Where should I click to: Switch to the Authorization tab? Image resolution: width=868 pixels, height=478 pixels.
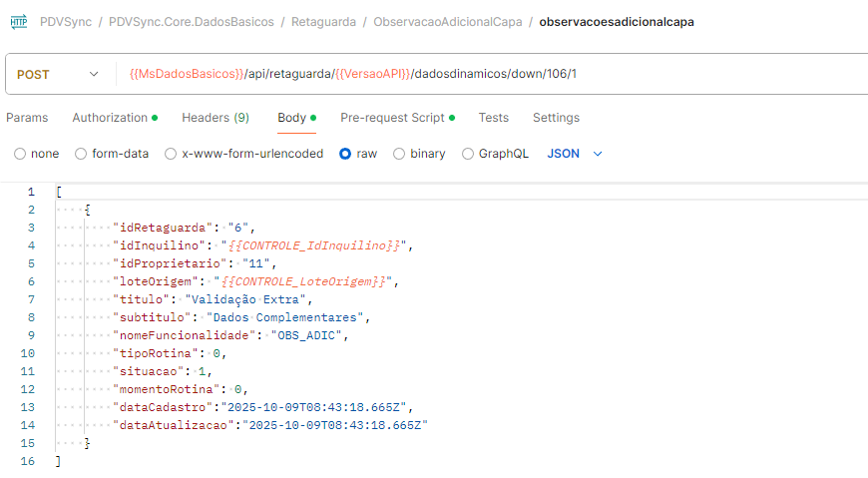tap(114, 118)
